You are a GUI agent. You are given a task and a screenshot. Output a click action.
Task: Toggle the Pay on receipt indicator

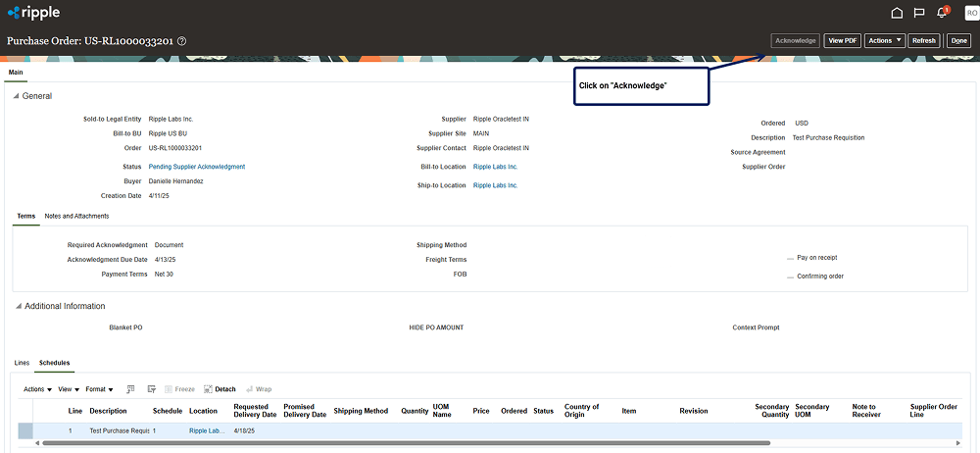(x=790, y=258)
